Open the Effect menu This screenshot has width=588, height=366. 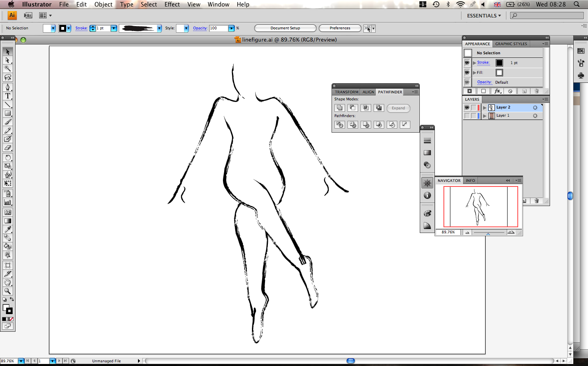[x=172, y=4]
